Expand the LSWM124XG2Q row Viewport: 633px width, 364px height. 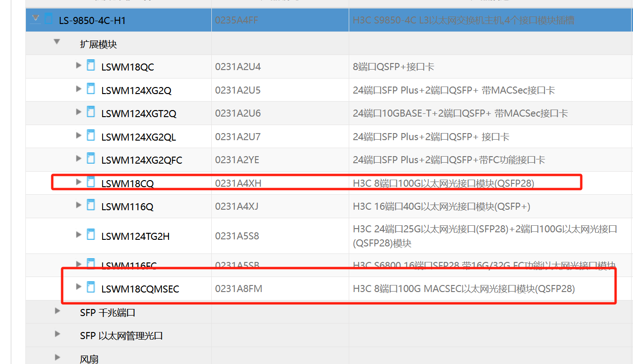pos(79,88)
